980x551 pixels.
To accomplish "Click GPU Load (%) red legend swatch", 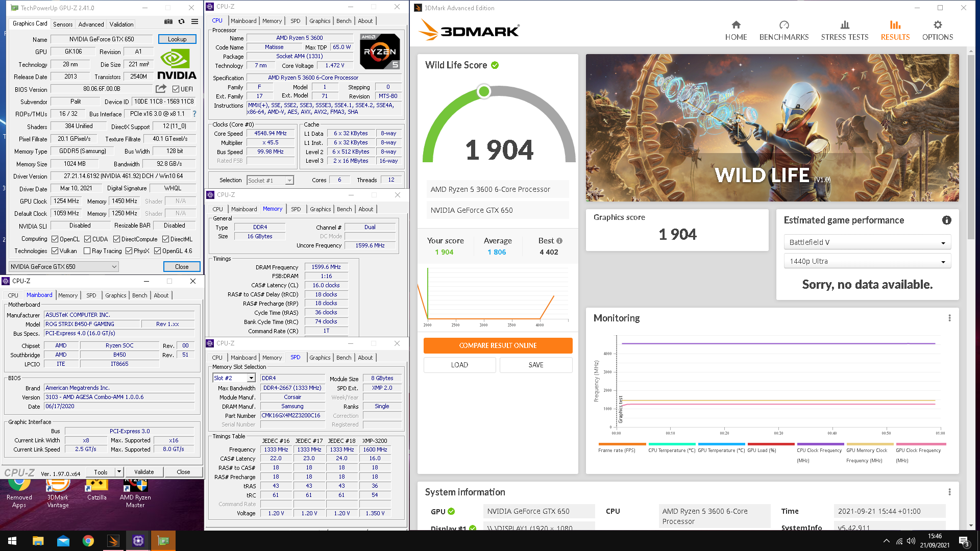I will coord(771,444).
